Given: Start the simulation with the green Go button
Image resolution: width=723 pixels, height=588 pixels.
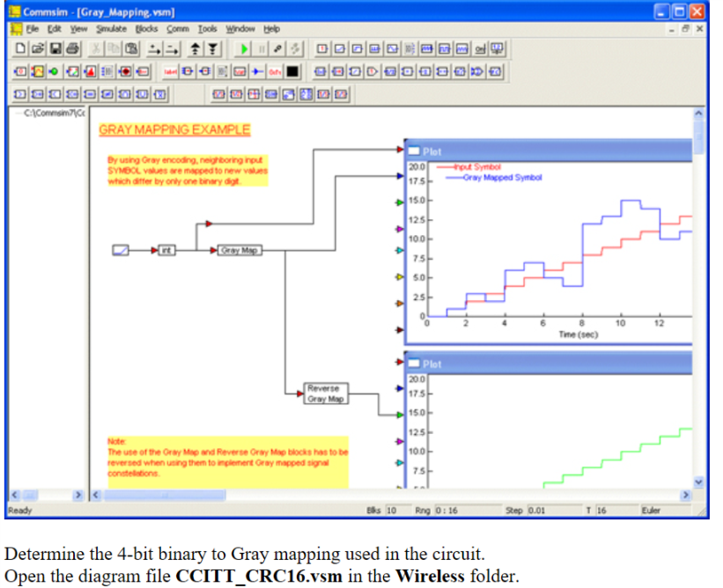Looking at the screenshot, I should (x=244, y=48).
